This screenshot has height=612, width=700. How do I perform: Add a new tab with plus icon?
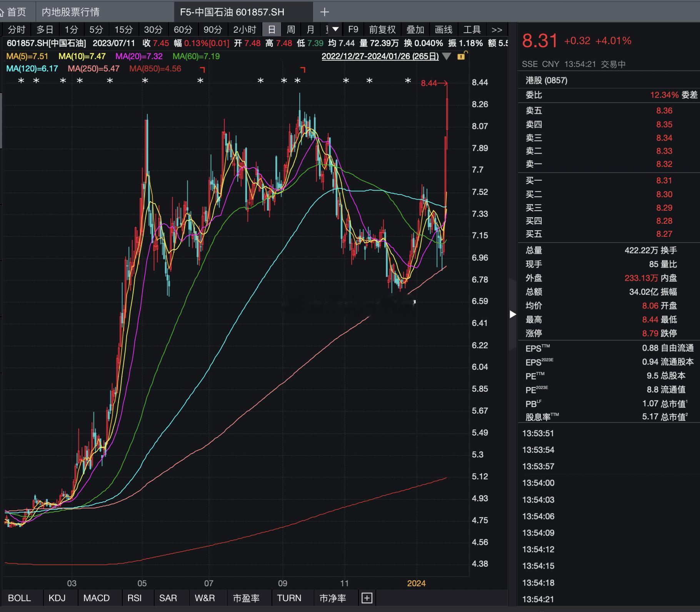[x=325, y=12]
